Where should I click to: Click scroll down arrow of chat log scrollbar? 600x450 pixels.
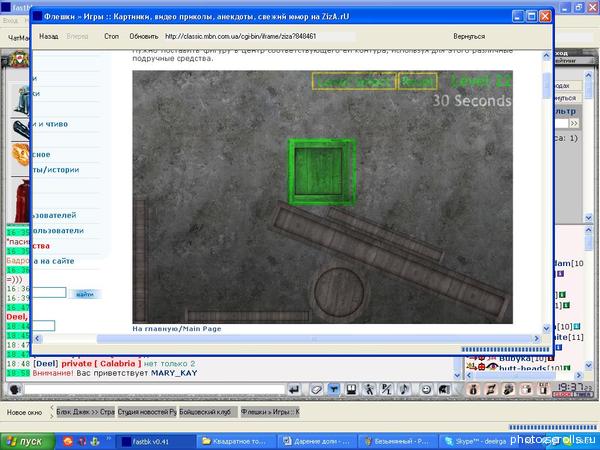pos(458,376)
